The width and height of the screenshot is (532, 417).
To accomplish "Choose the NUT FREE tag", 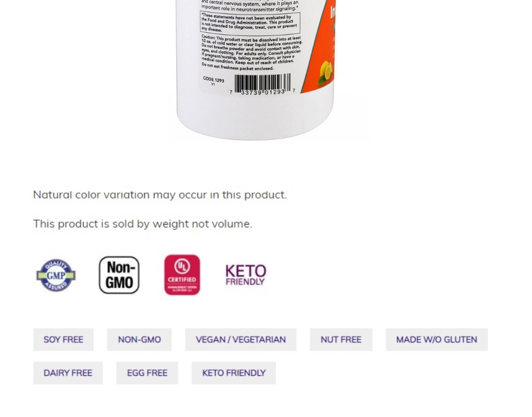I will pyautogui.click(x=341, y=339).
